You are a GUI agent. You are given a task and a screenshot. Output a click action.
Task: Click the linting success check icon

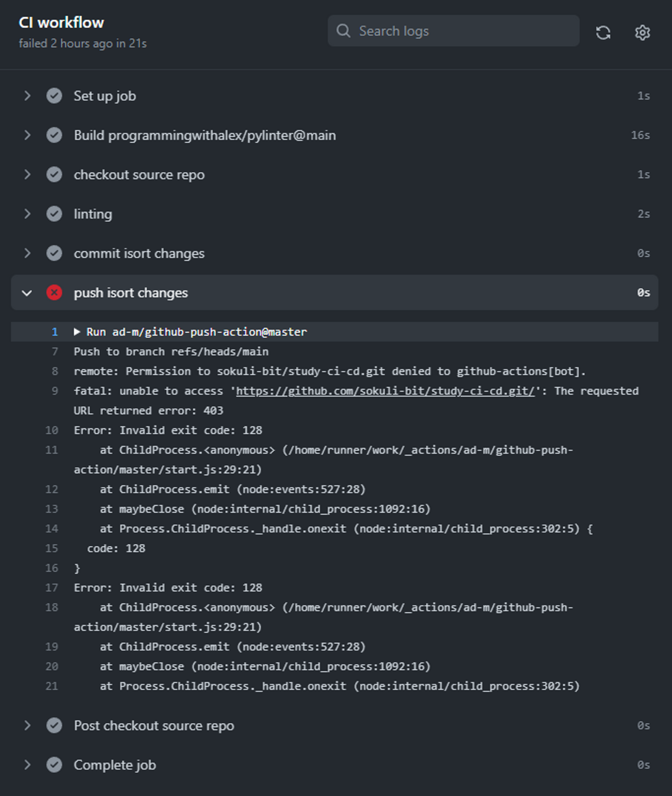tap(54, 214)
